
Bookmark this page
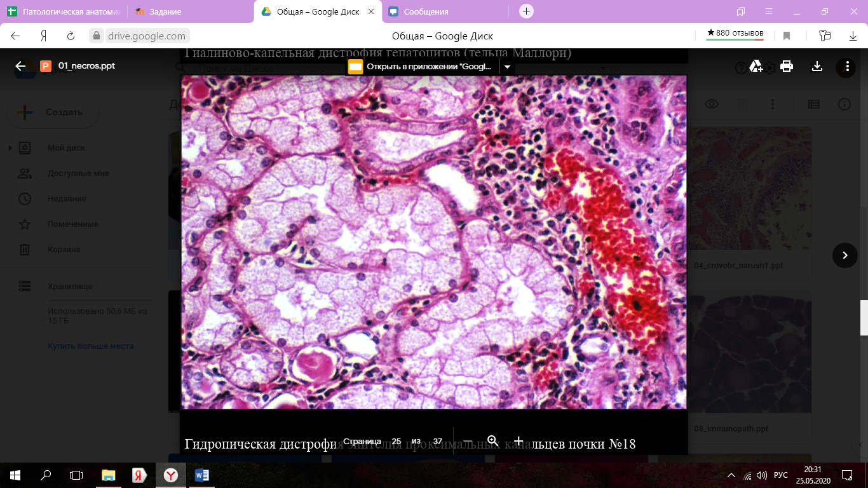tap(787, 36)
